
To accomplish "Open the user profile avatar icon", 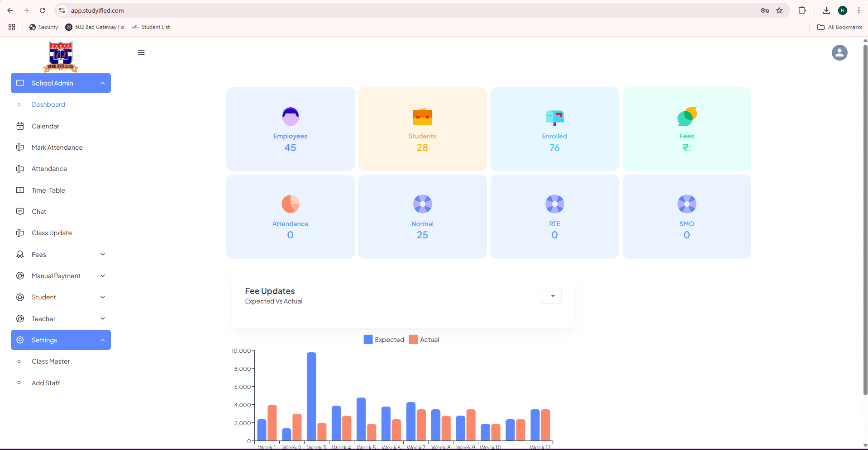I will [x=839, y=53].
